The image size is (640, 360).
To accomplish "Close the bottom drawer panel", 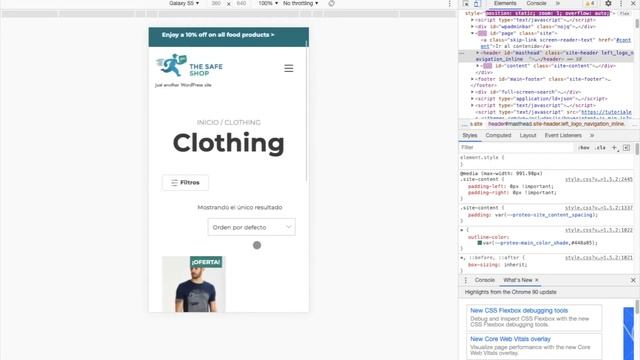I will point(633,280).
